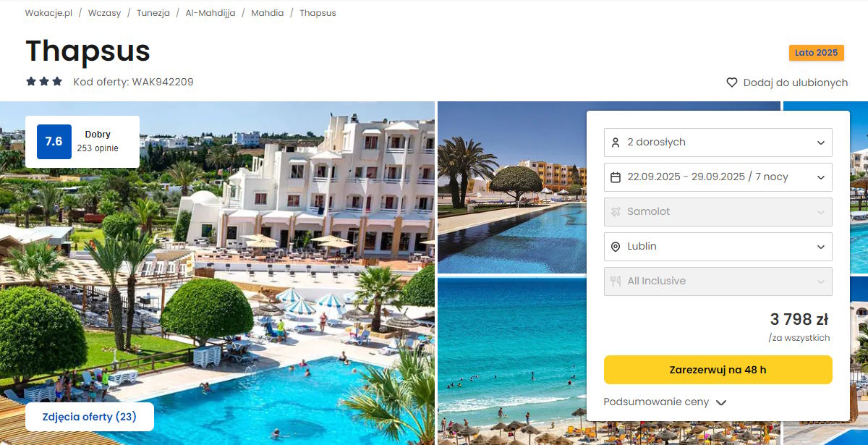Open Tunezja breadcrumb link

pos(153,13)
